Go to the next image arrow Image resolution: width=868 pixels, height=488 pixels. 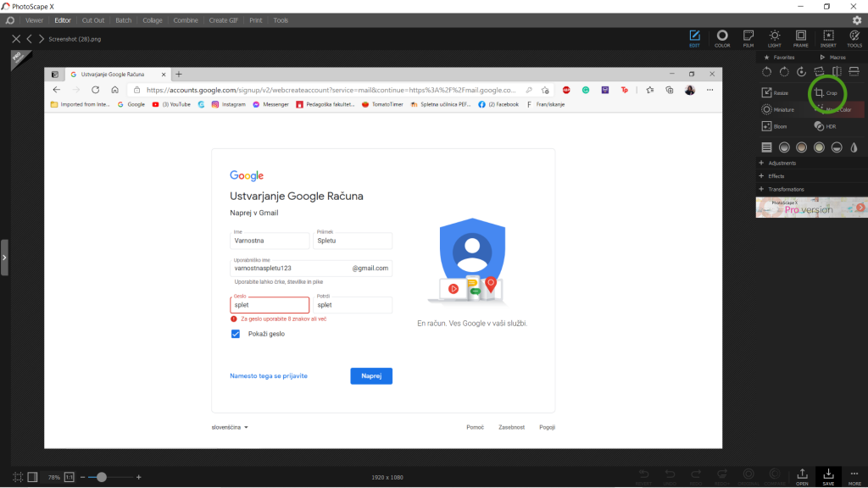coord(41,39)
